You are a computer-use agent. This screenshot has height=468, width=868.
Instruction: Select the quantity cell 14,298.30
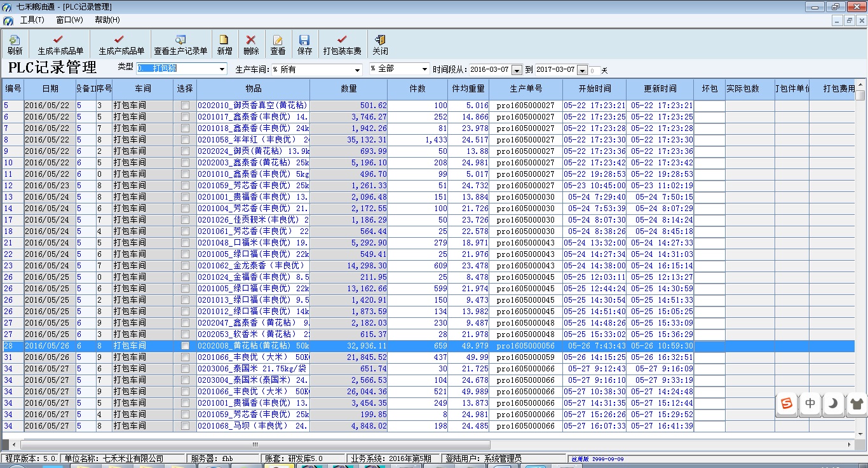pyautogui.click(x=349, y=266)
